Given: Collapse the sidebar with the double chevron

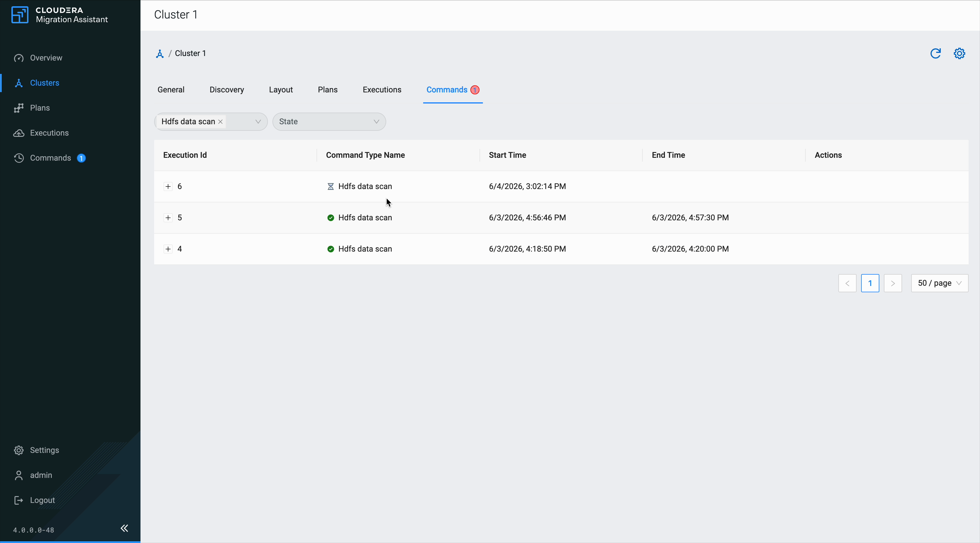Looking at the screenshot, I should [124, 528].
